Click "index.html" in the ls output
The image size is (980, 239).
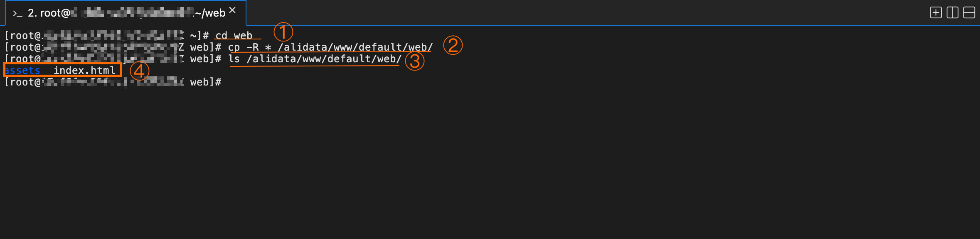[84, 71]
